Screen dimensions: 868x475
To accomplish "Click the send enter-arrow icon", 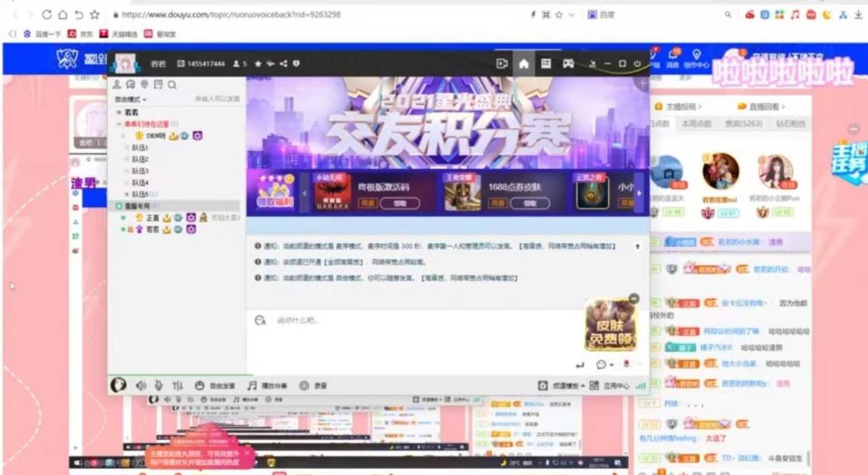I will [579, 365].
